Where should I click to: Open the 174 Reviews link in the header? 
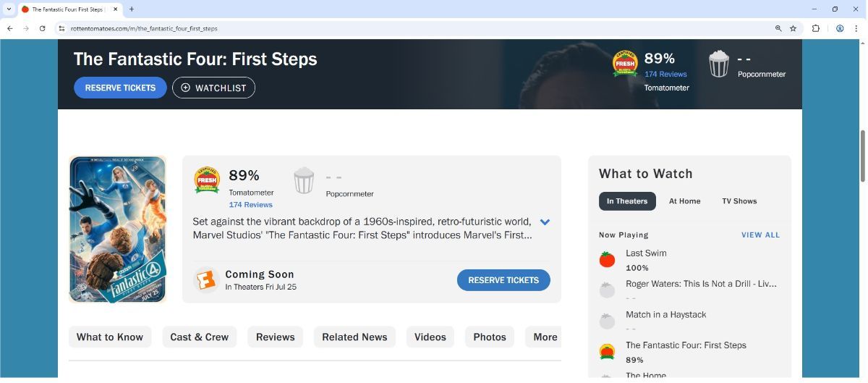pos(665,74)
